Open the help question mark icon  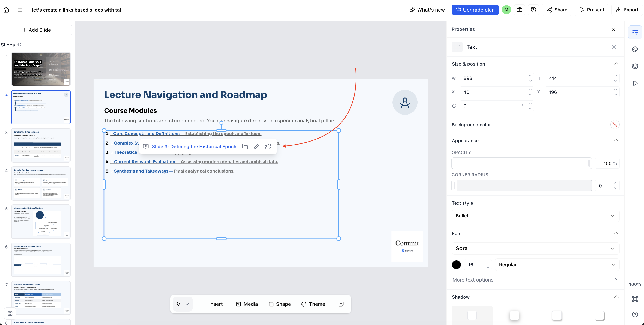tap(635, 314)
